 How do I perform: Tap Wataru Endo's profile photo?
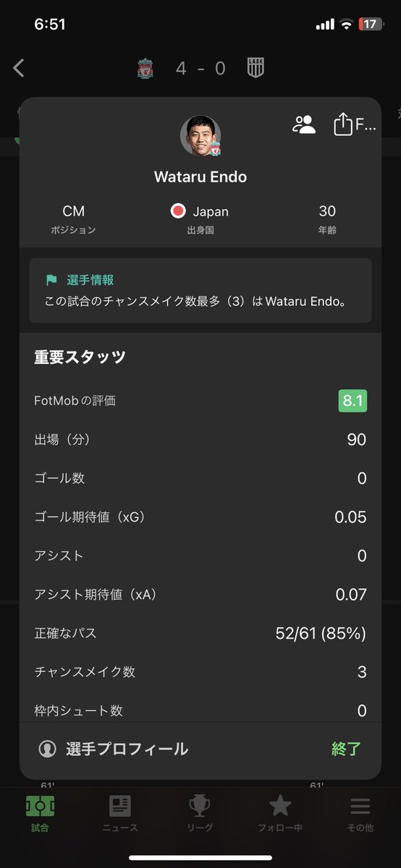(x=200, y=136)
